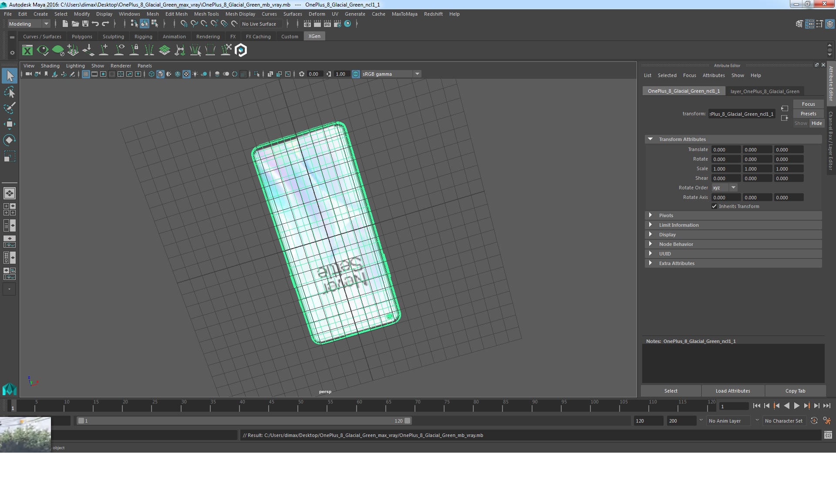Click the Translate X value field
Image resolution: width=836 pixels, height=504 pixels.
click(726, 150)
